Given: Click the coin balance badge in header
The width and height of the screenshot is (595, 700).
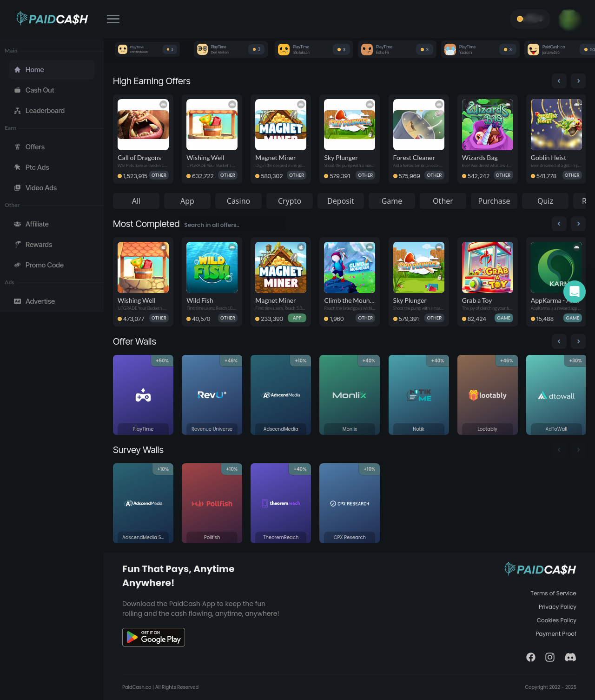Looking at the screenshot, I should point(530,19).
